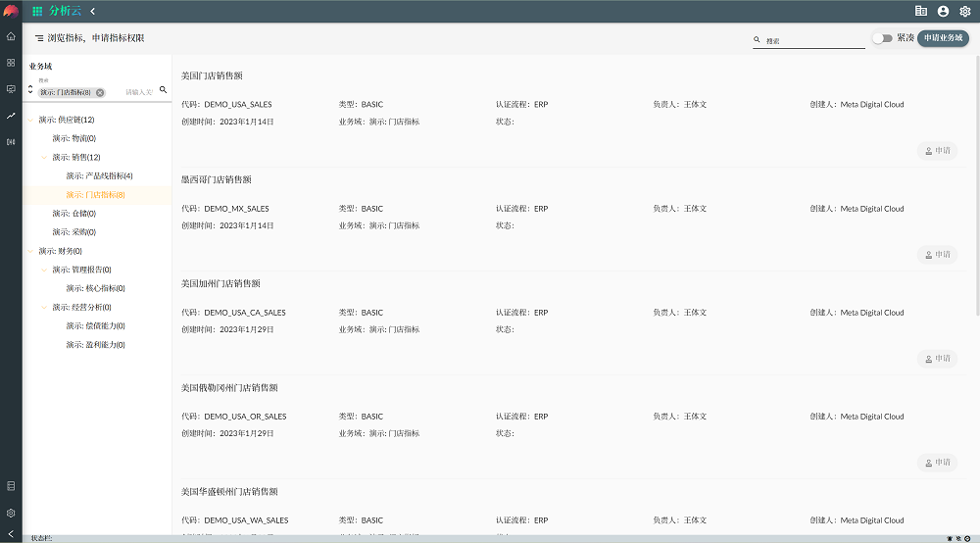Collapse the 演示: 经营分析(0) node
Image resolution: width=980 pixels, height=543 pixels.
point(44,308)
